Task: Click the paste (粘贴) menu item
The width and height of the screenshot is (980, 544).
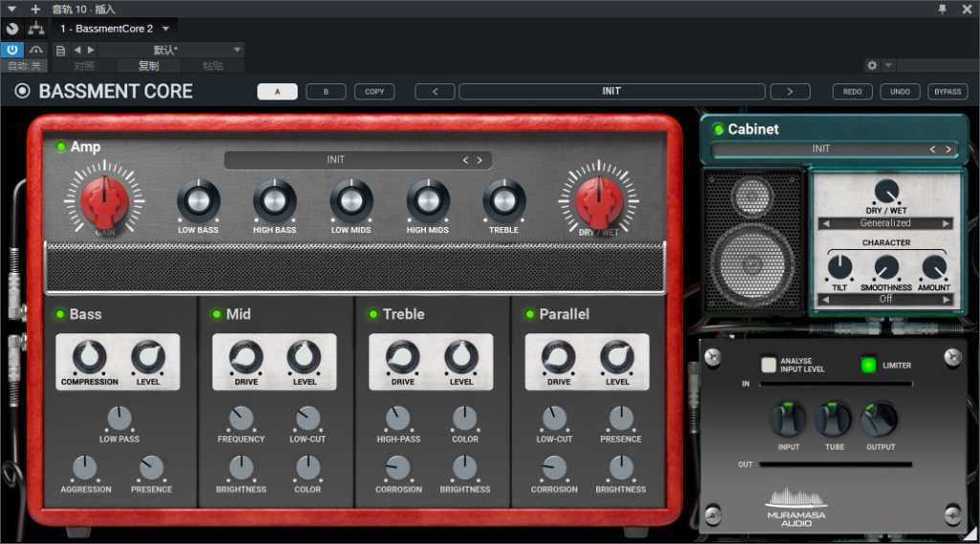Action: point(212,66)
